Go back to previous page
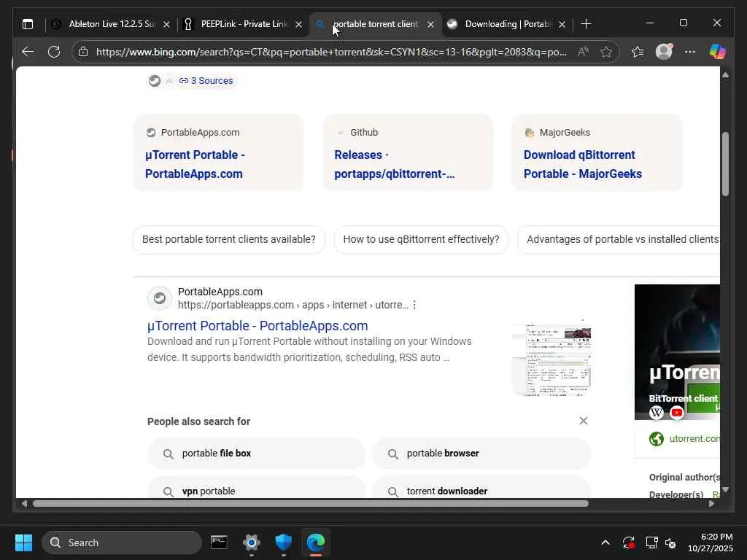The width and height of the screenshot is (747, 560). point(28,52)
